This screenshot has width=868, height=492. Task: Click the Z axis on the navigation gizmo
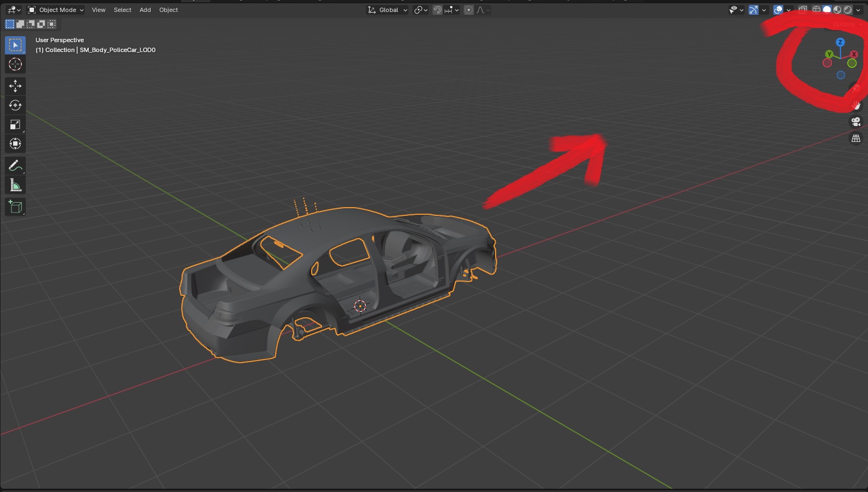tap(840, 42)
